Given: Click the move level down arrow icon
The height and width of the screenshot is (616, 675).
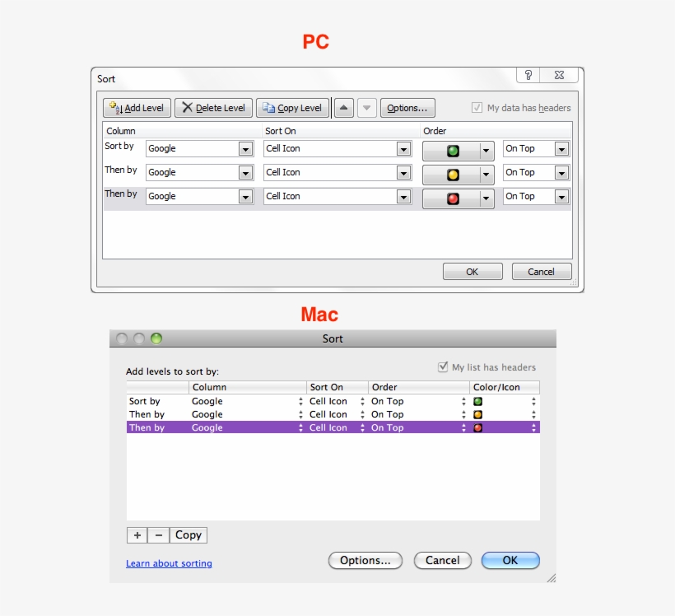Looking at the screenshot, I should (365, 105).
